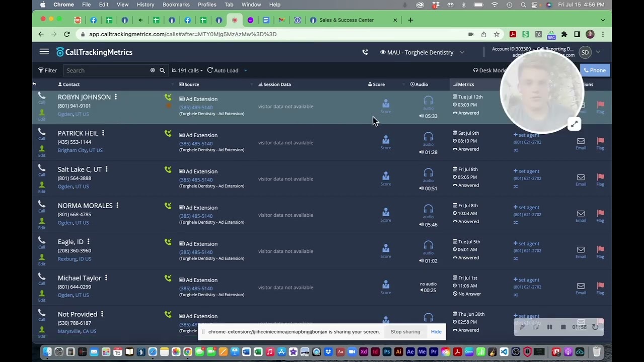Focus the Search input field
644x362 pixels.
pyautogui.click(x=107, y=70)
